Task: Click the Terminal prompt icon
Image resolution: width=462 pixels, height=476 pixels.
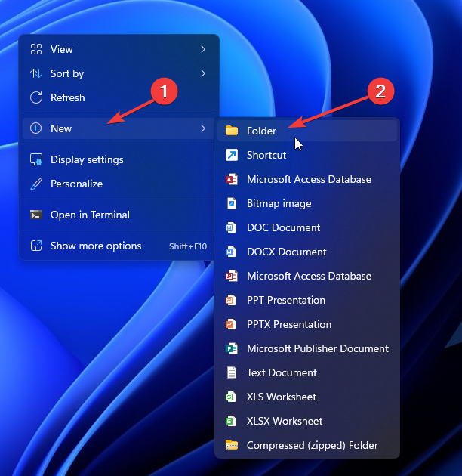Action: coord(36,215)
